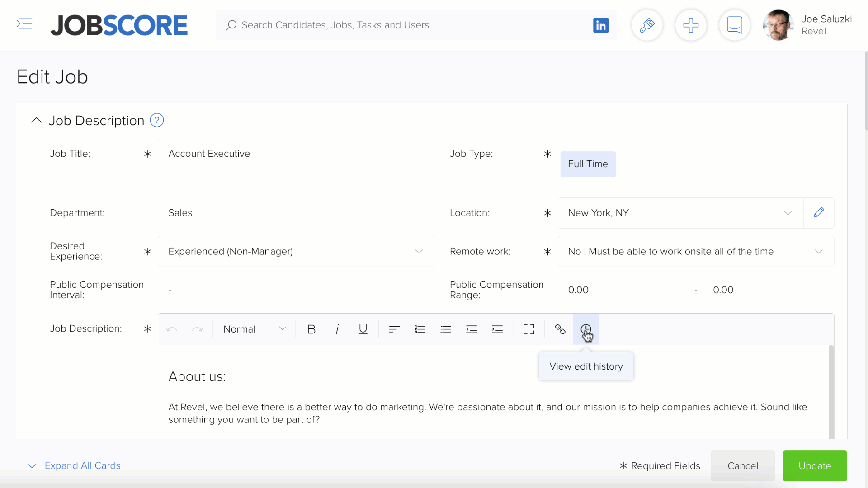Click the italic formatting icon
This screenshot has height=488, width=868.
[336, 329]
